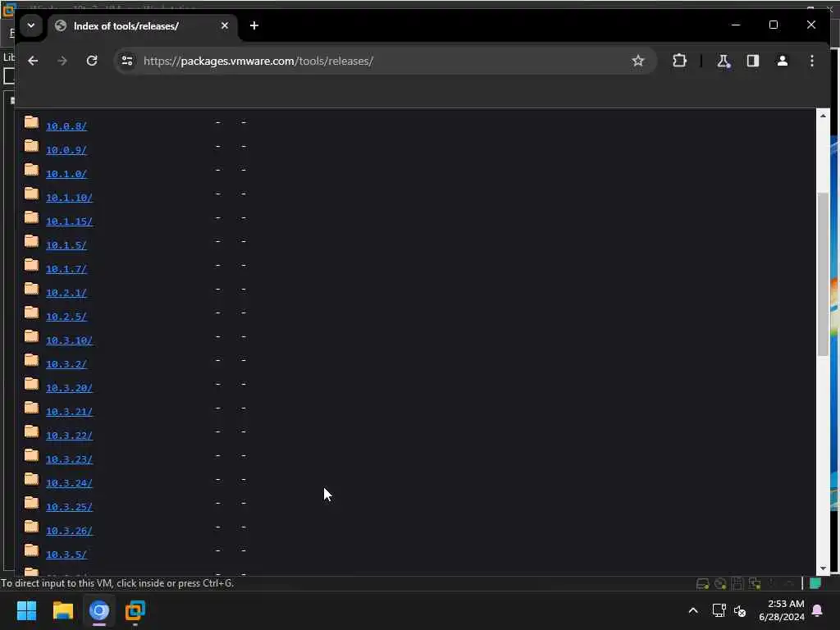
Task: Open the Windows Start menu
Action: point(26,610)
